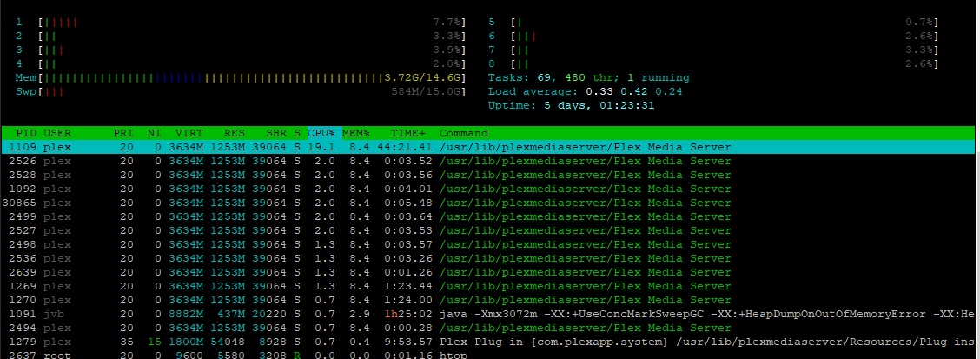Click the PRI column header
The width and height of the screenshot is (980, 359).
[123, 133]
